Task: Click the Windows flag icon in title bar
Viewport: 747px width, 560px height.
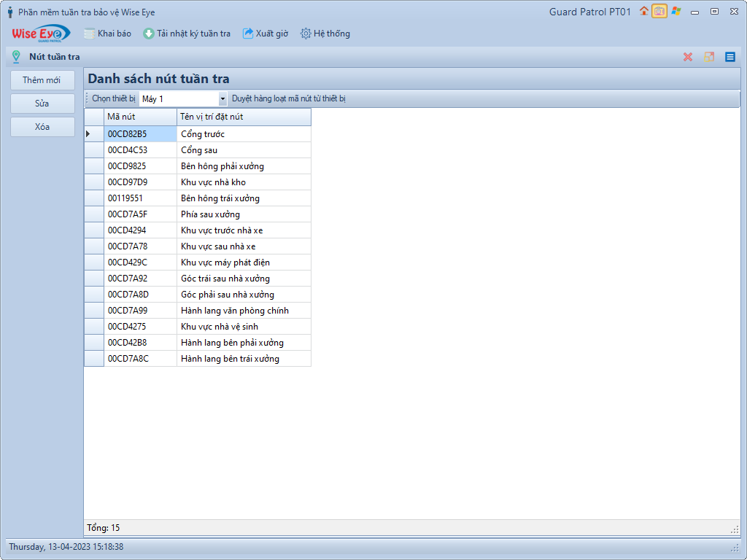Action: 676,11
